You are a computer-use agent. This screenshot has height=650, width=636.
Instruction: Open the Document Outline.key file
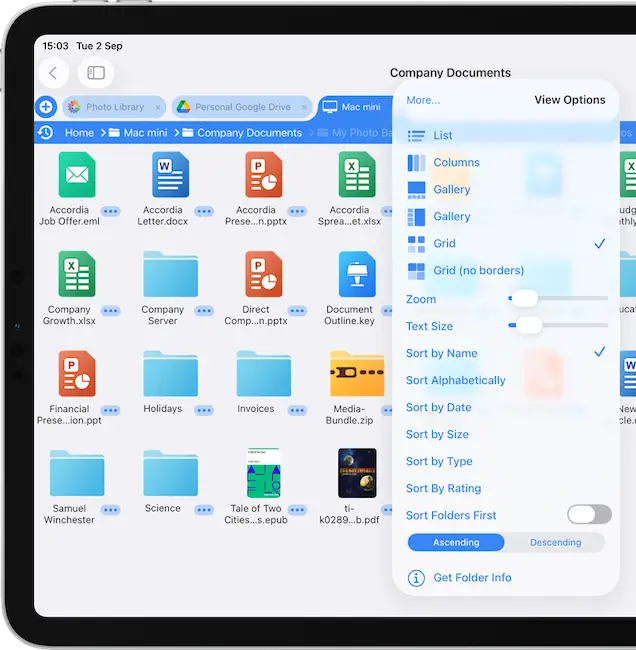coord(357,274)
